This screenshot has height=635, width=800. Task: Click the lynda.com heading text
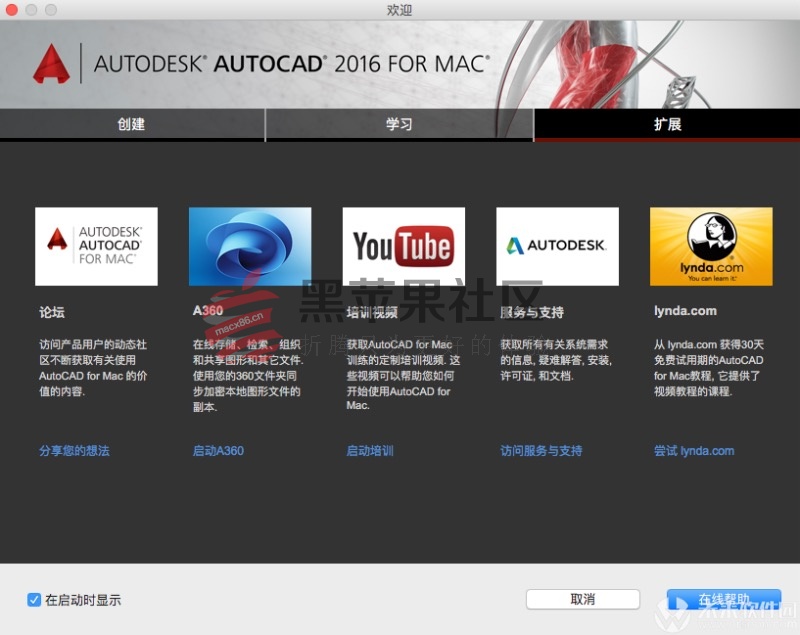point(685,311)
